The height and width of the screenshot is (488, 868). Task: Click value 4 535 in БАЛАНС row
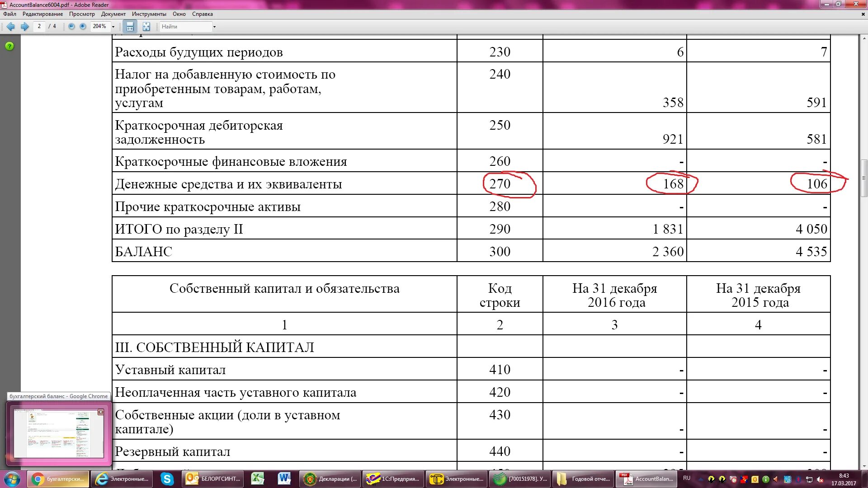pyautogui.click(x=811, y=252)
